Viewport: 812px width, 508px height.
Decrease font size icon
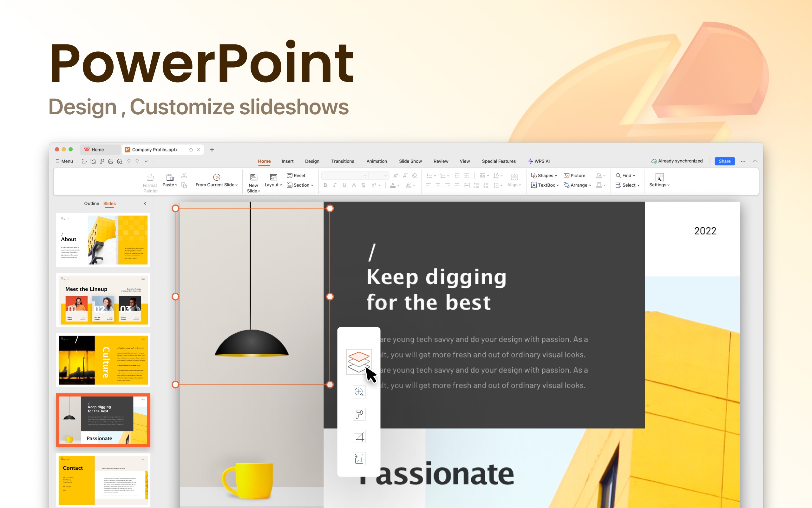(405, 176)
